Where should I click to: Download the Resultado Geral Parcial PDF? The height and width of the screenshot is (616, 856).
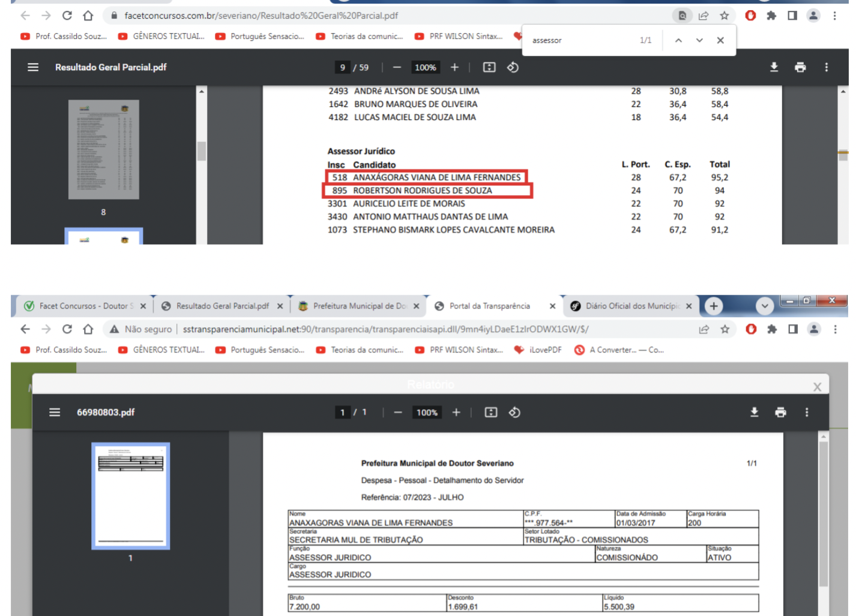[x=774, y=67]
